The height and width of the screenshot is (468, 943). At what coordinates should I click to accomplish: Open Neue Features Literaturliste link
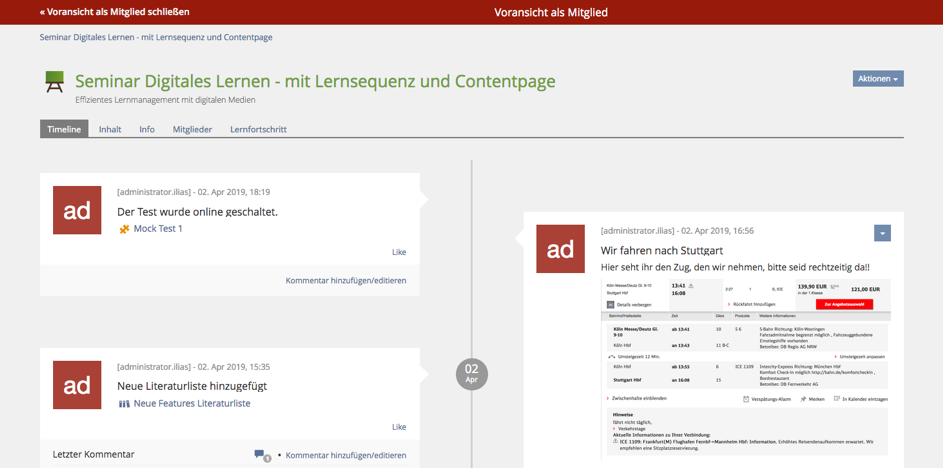point(192,404)
